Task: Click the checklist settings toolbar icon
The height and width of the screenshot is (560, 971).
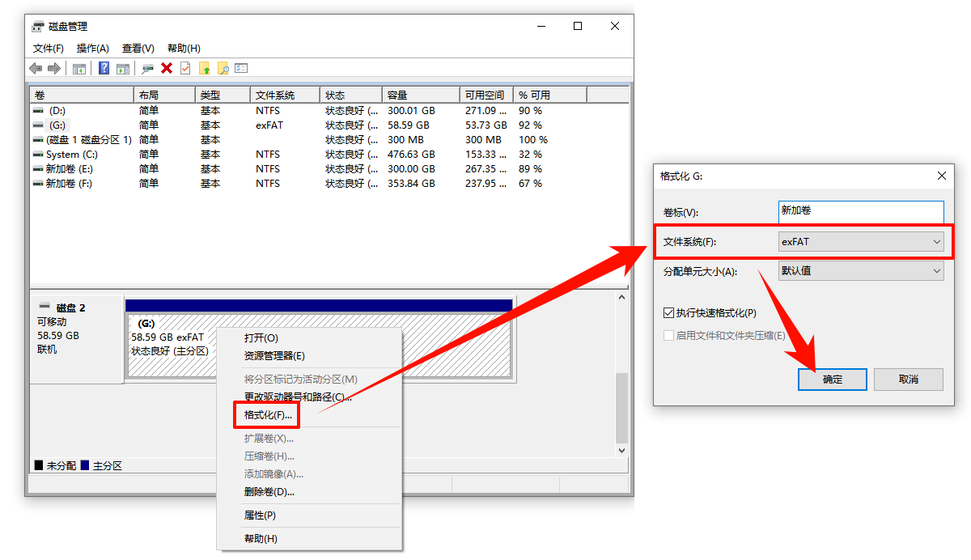Action: (241, 69)
